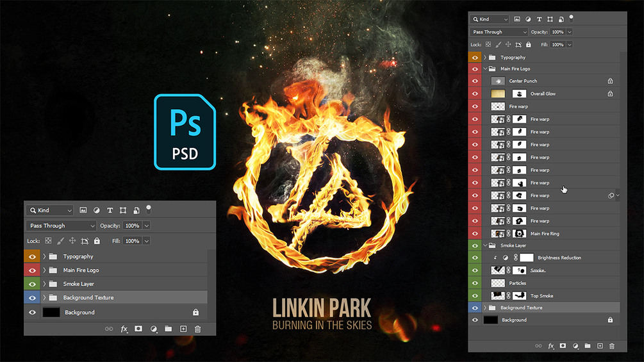Click the adjustment layer filter icon in left panel
Screen dimensions: 644x362
pyautogui.click(x=97, y=210)
